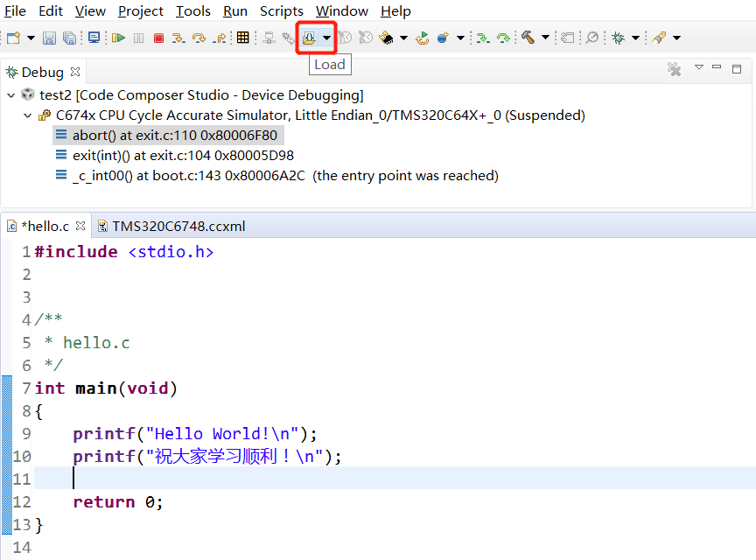
Task: Select abort() at exit.c:110 stack frame
Action: [x=168, y=136]
